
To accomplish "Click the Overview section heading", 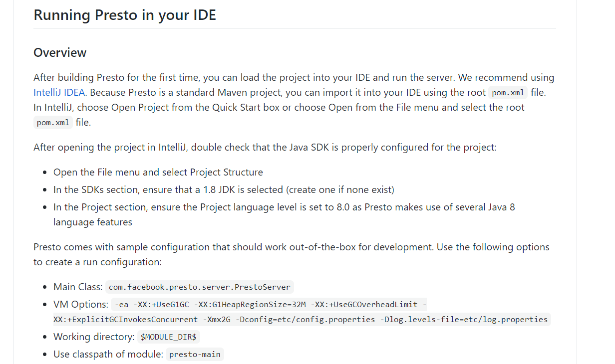I will coord(60,53).
